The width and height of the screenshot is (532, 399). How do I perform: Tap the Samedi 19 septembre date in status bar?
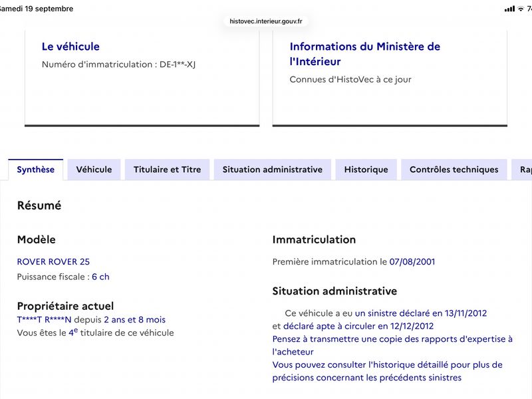pos(37,9)
